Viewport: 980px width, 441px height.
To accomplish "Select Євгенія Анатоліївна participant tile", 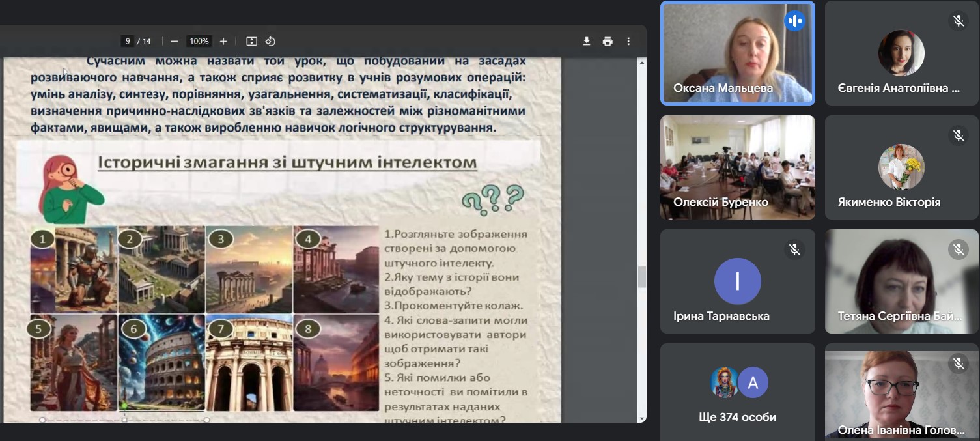I will (902, 53).
